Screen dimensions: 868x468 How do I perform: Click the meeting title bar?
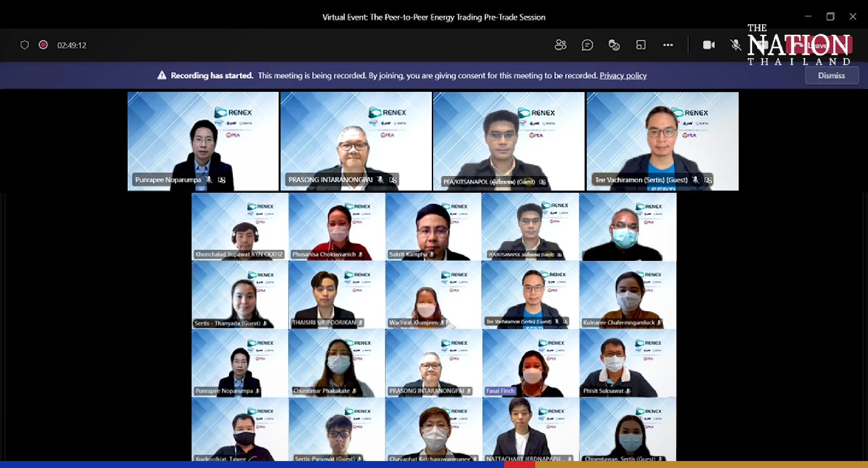click(434, 17)
